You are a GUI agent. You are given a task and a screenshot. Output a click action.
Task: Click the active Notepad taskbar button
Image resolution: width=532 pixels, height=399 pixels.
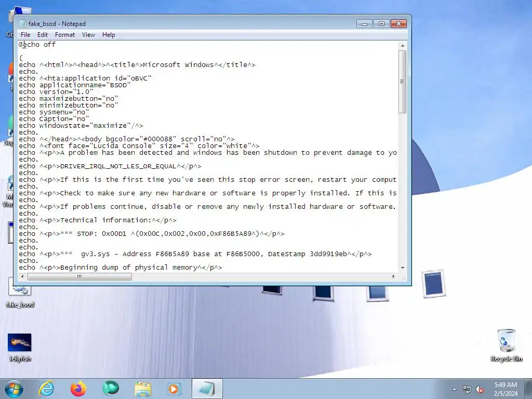tap(207, 389)
